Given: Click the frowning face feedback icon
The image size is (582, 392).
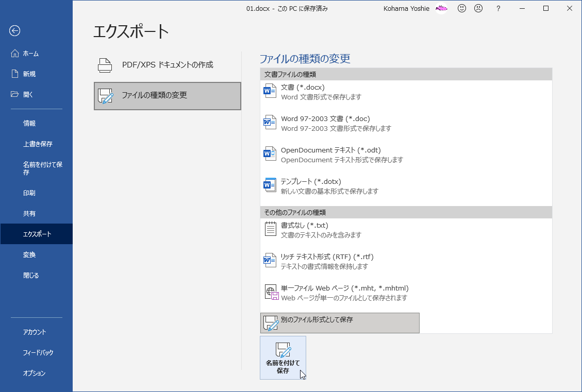Looking at the screenshot, I should (x=478, y=8).
